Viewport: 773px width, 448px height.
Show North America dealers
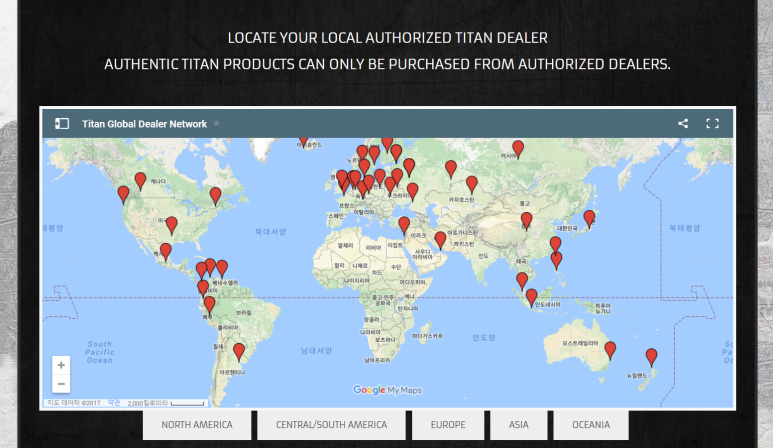click(197, 424)
